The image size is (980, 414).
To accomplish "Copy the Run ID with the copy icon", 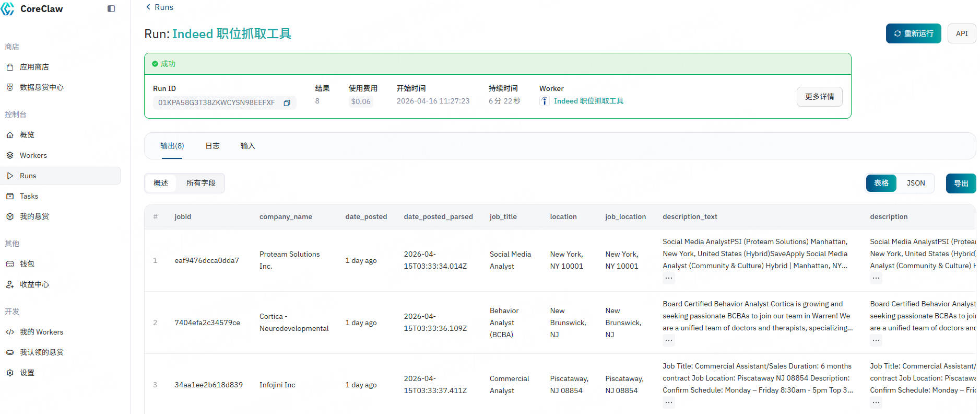I will [x=287, y=103].
